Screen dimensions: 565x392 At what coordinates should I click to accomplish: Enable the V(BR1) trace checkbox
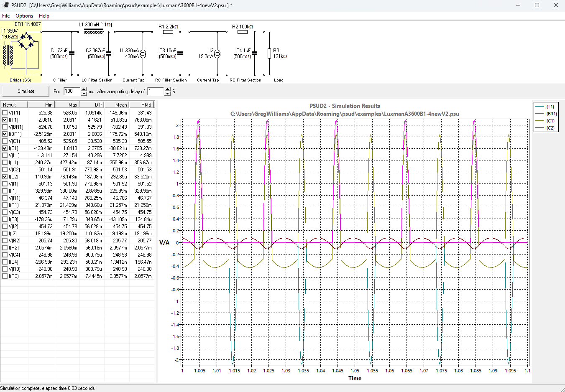(5, 127)
